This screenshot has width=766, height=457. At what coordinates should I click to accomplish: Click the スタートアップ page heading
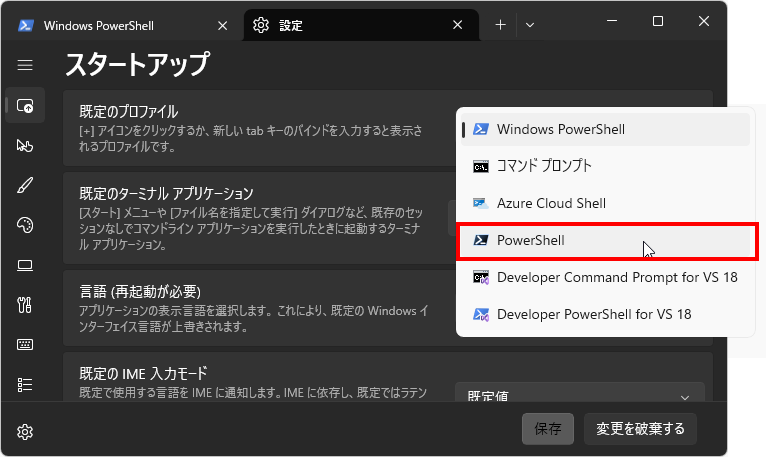coord(138,64)
